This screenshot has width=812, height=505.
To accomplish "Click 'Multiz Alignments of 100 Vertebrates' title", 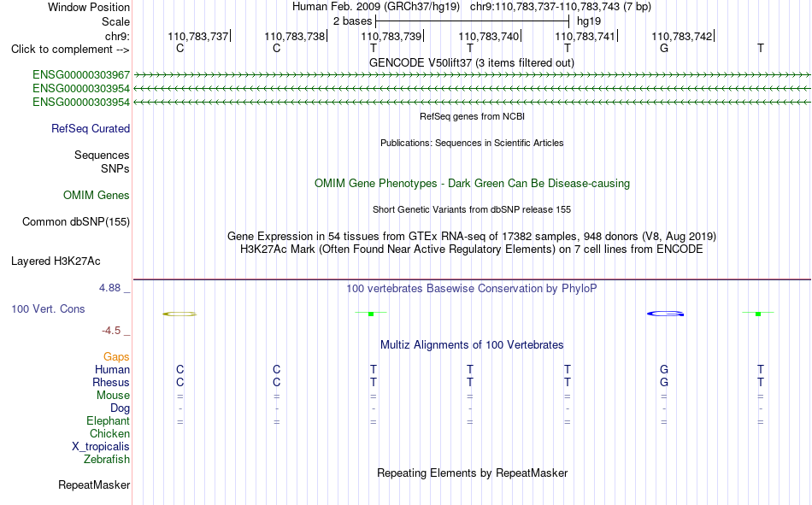I will (472, 345).
